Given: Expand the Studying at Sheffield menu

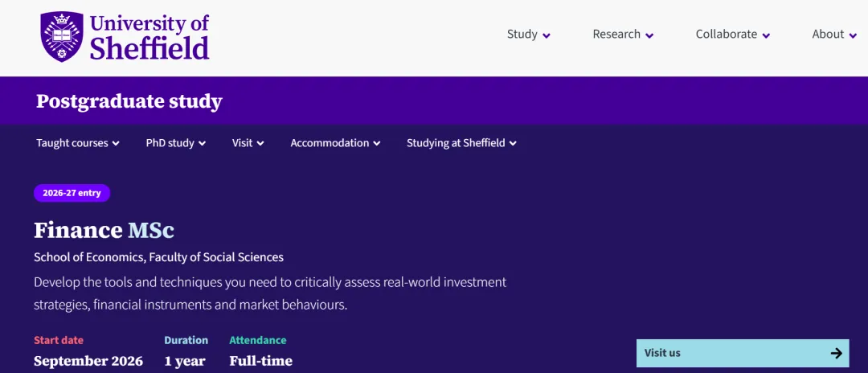Looking at the screenshot, I should pos(461,143).
